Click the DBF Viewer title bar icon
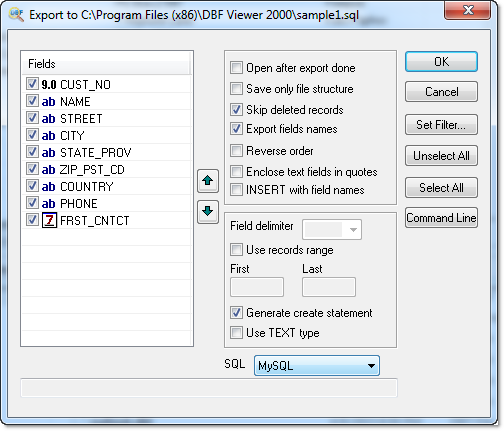This screenshot has width=504, height=431. [16, 15]
